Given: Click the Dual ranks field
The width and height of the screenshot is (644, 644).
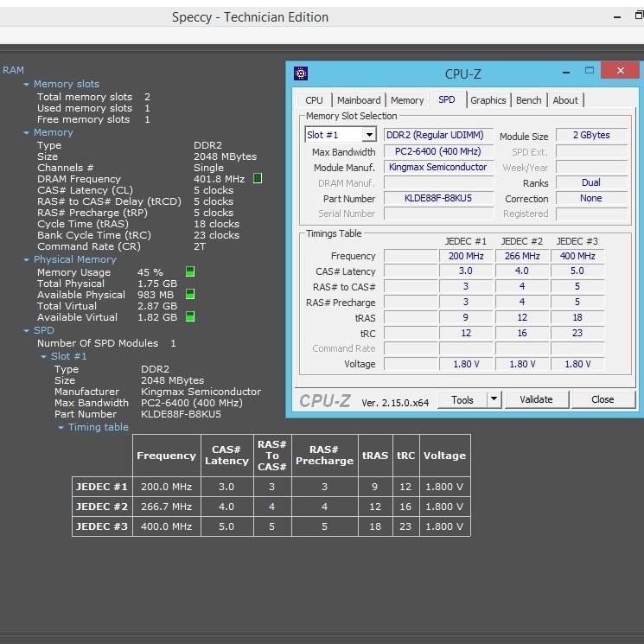Looking at the screenshot, I should pyautogui.click(x=591, y=182).
